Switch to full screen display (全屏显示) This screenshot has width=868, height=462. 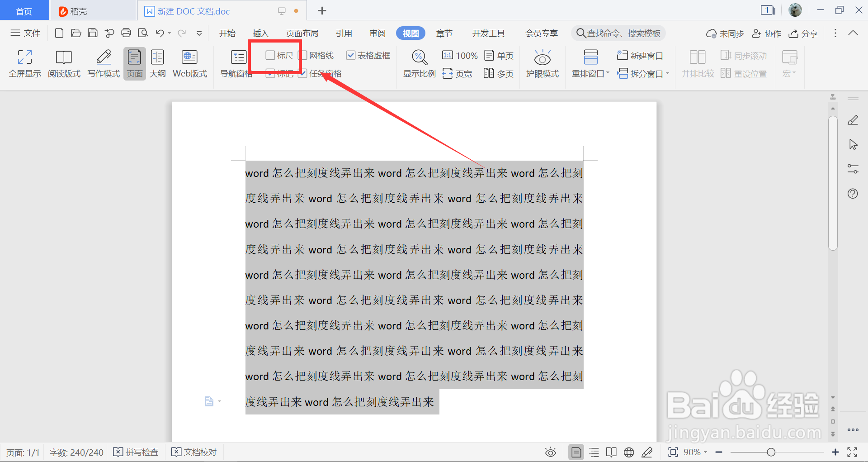25,64
